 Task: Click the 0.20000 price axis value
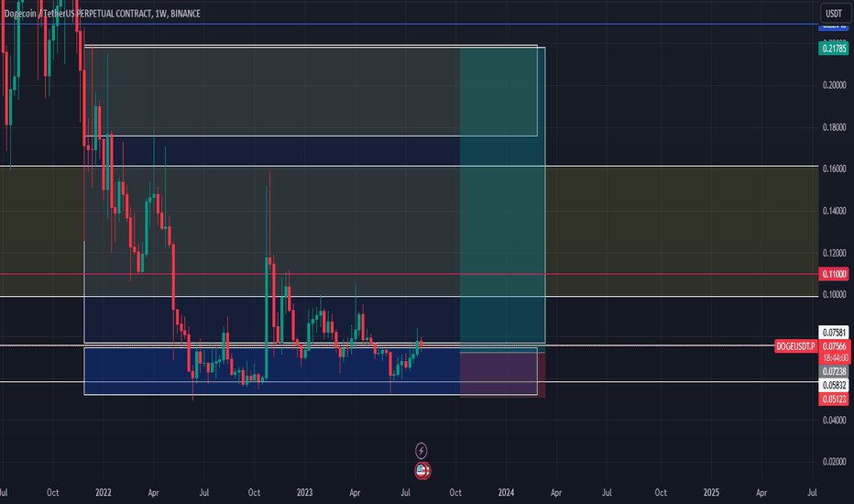click(834, 85)
